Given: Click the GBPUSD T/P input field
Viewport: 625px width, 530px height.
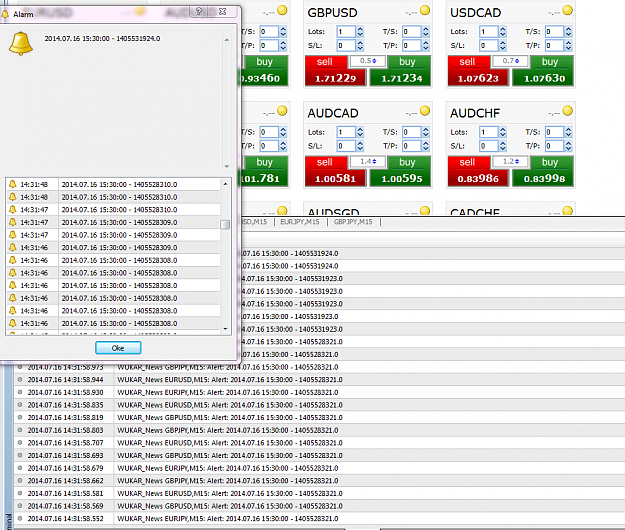Looking at the screenshot, I should 412,45.
